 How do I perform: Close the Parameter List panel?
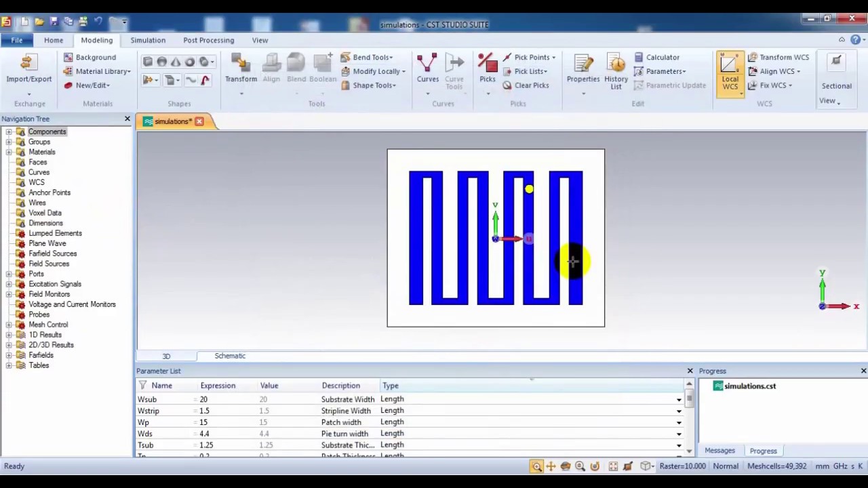[x=690, y=371]
